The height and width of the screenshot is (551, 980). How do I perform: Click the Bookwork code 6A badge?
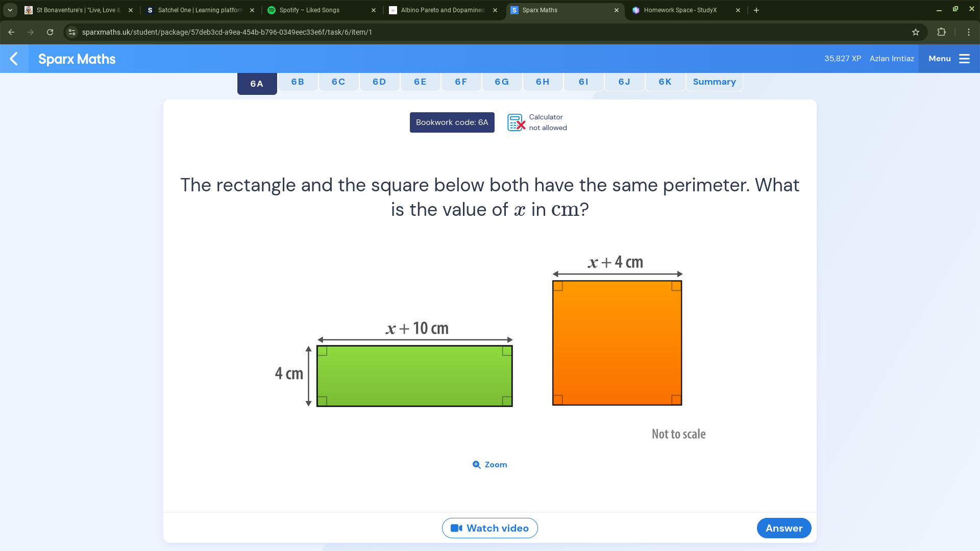tap(452, 122)
